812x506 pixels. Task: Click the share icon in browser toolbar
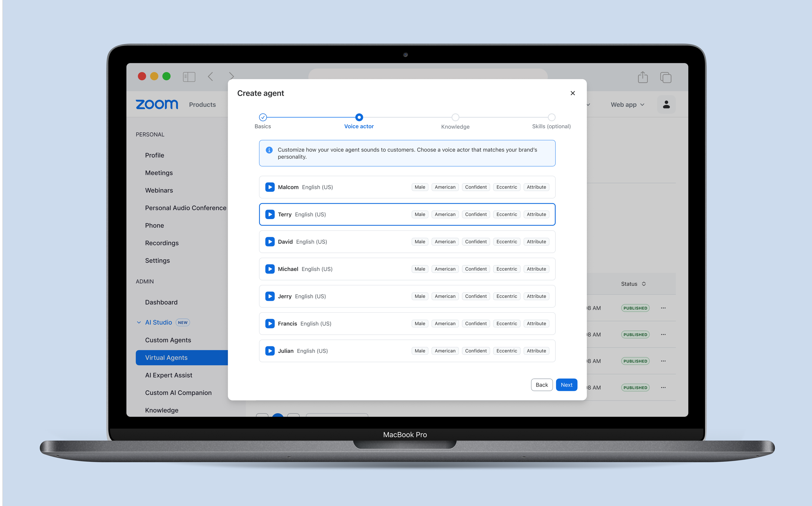point(642,77)
